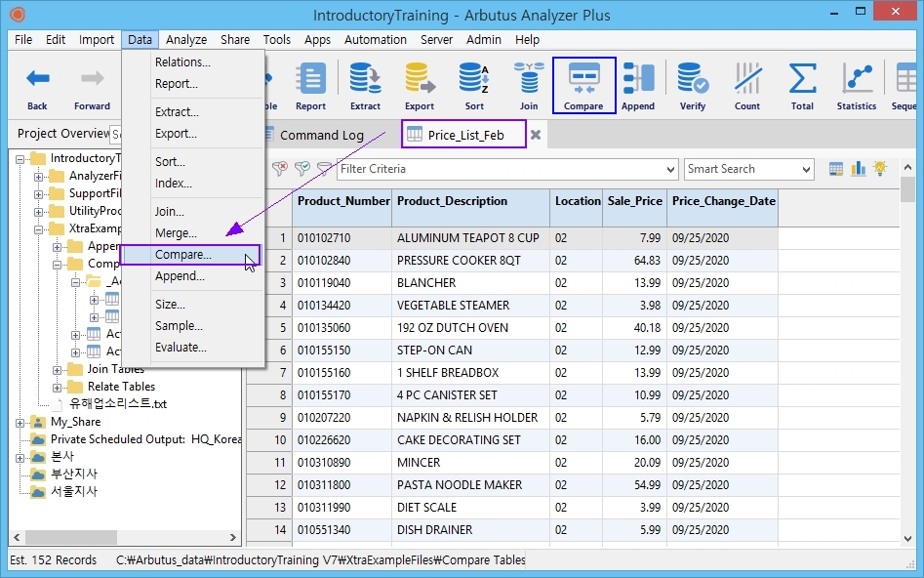This screenshot has width=924, height=578.
Task: Expand the 본사 node
Action: (20, 458)
